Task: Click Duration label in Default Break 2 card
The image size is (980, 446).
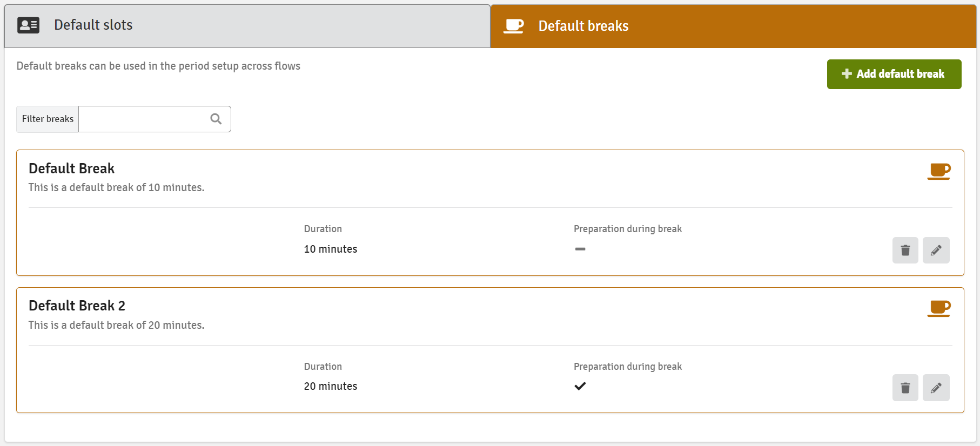Action: [323, 367]
